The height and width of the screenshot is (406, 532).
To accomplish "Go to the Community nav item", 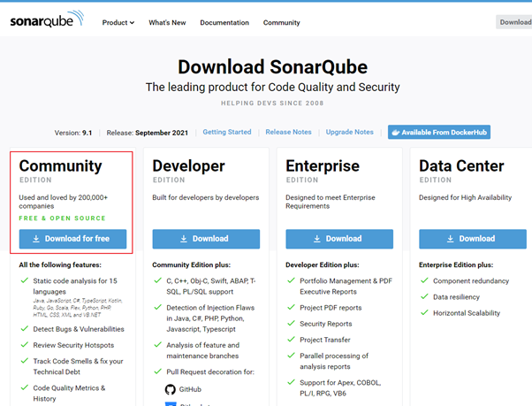I will 282,23.
